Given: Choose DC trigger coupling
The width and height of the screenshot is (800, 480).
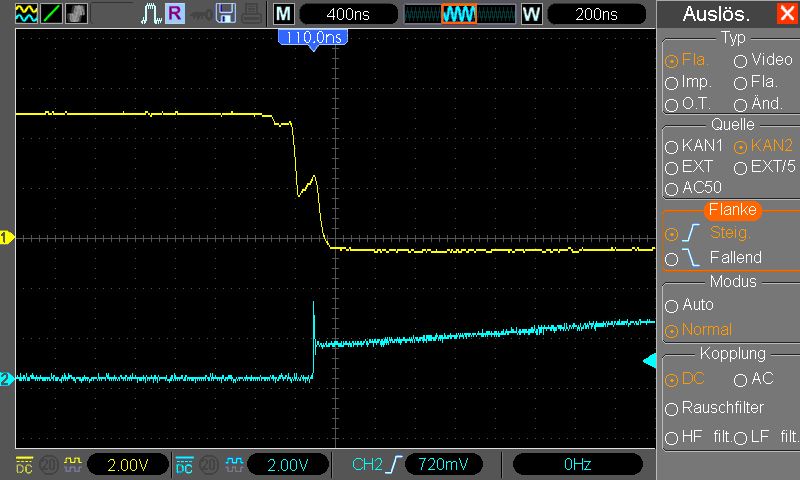Looking at the screenshot, I should point(685,378).
